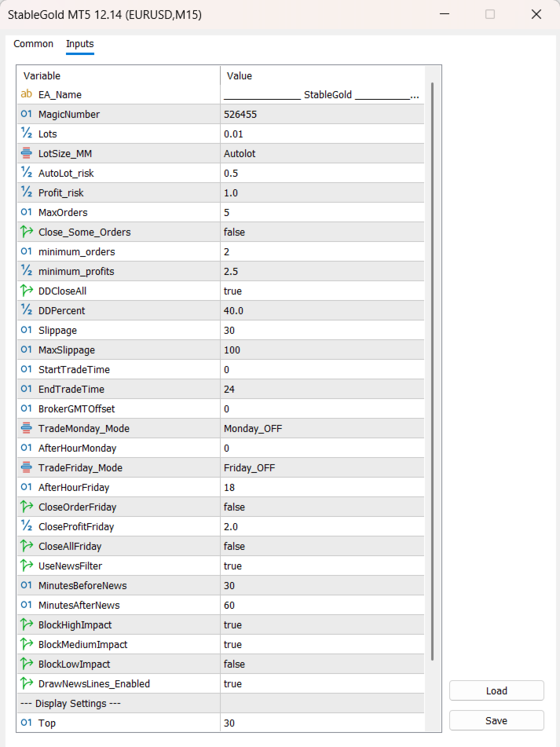This screenshot has width=560, height=747.
Task: Click the fraction icon beside DDPercent
Action: (x=27, y=310)
